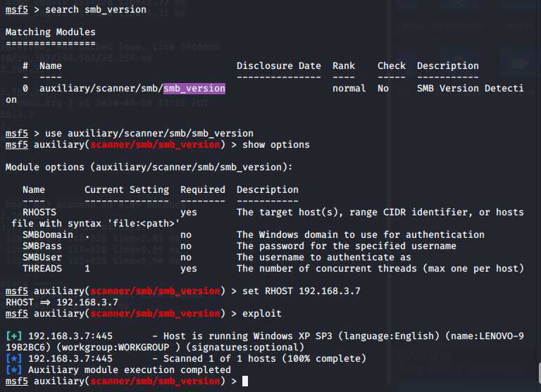Click the 'Rank' column header
Viewport: 541px width, 392px height.
pyautogui.click(x=344, y=66)
